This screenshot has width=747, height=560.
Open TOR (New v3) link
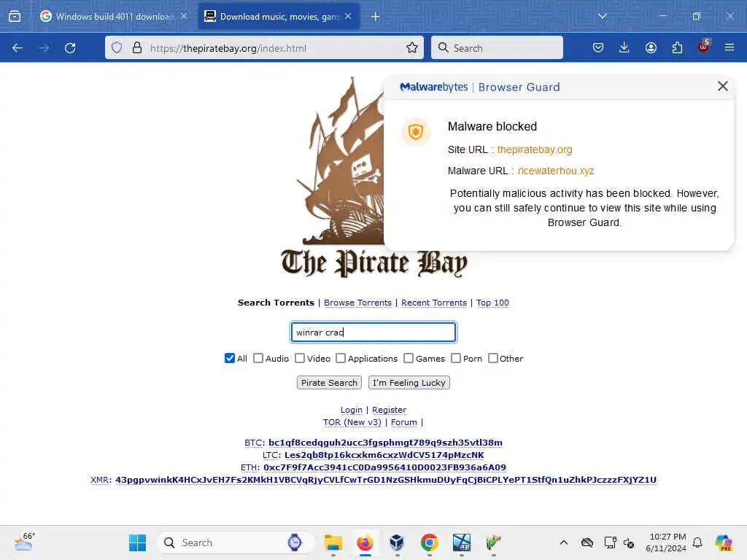[352, 422]
